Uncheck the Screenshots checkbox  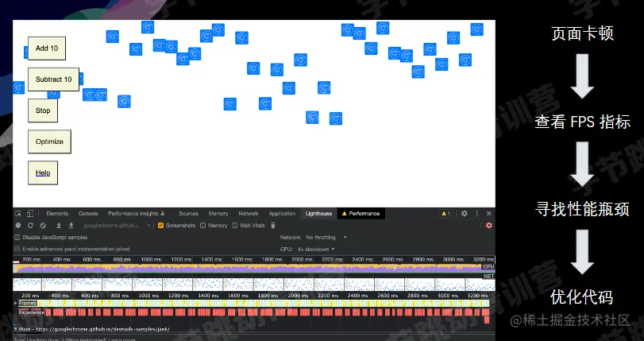coord(161,226)
